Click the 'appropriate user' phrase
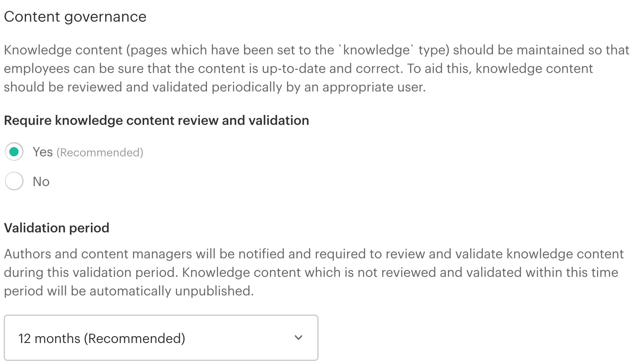This screenshot has height=364, width=639. point(374,87)
